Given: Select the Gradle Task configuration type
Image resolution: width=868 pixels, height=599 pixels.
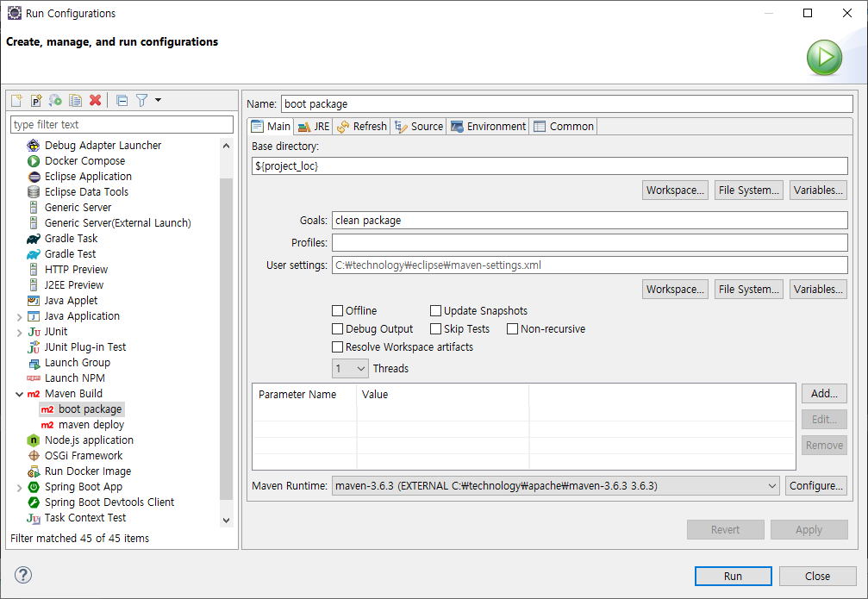Looking at the screenshot, I should [71, 239].
